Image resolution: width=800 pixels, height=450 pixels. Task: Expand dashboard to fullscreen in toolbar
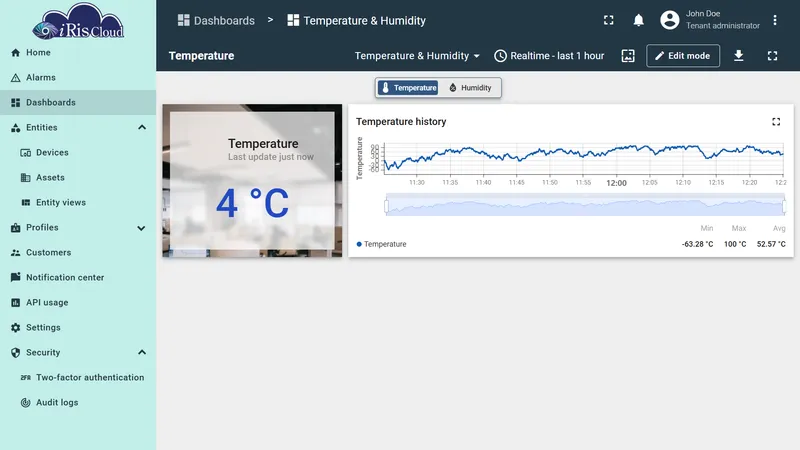(x=772, y=56)
